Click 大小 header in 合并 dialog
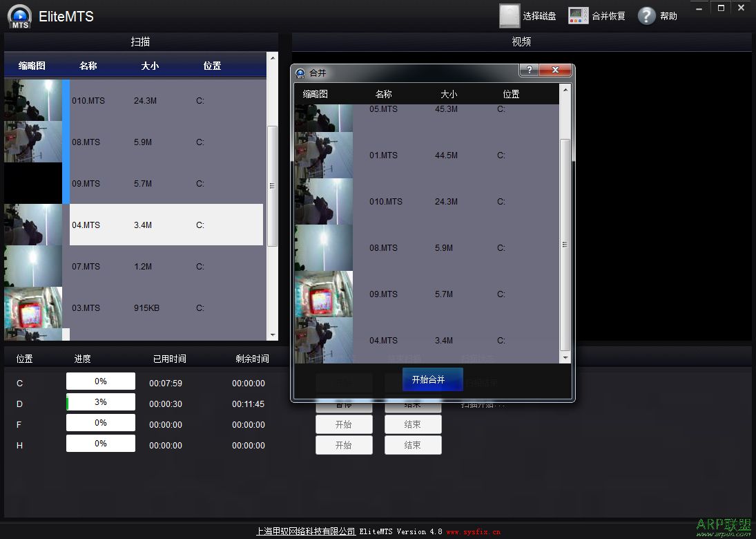The image size is (756, 539). [449, 94]
